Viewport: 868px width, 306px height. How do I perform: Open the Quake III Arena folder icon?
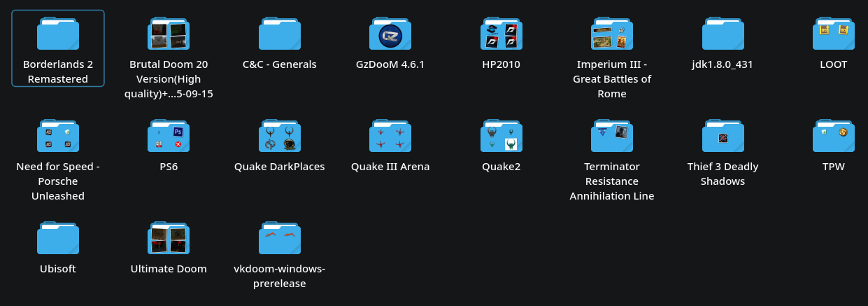390,135
